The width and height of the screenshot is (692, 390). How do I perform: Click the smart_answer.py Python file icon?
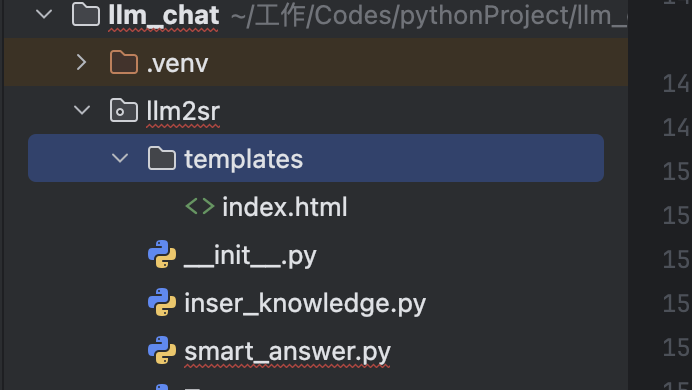click(162, 350)
